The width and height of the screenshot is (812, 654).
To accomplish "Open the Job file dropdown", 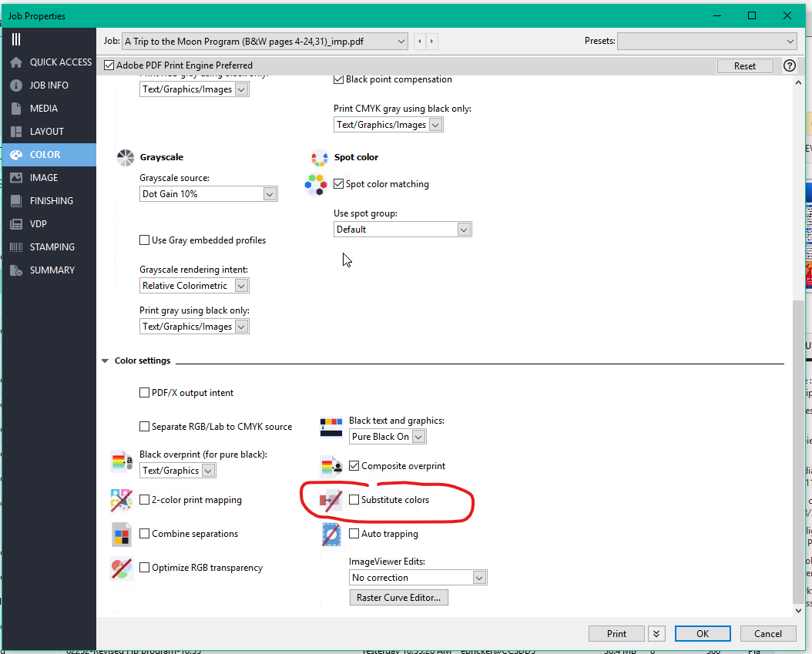I will [x=264, y=42].
